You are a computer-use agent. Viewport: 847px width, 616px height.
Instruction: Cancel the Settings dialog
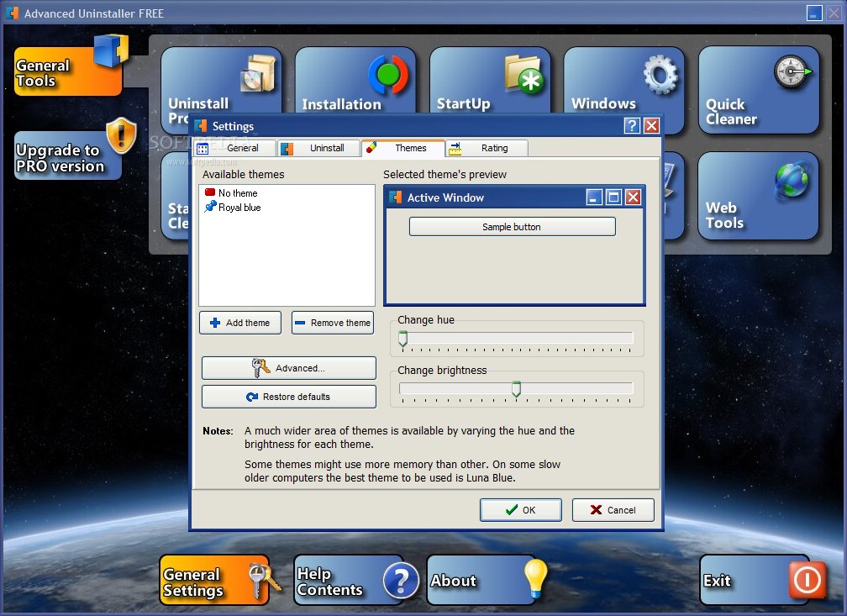(x=613, y=510)
